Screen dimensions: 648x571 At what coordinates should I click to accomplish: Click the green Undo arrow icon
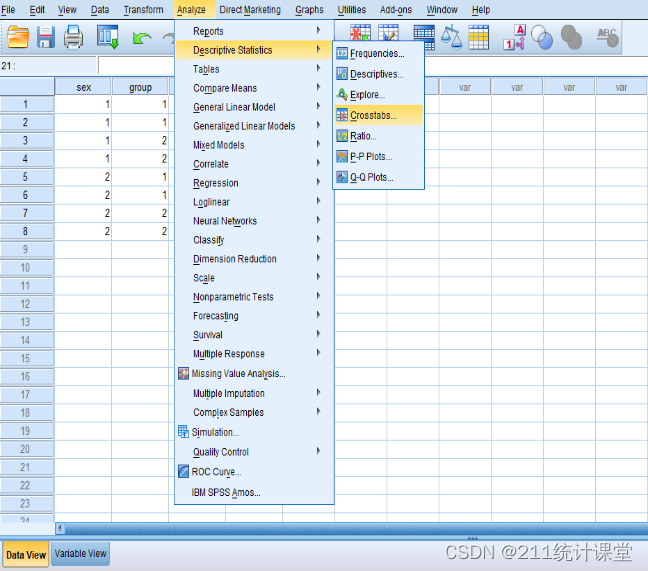(142, 38)
